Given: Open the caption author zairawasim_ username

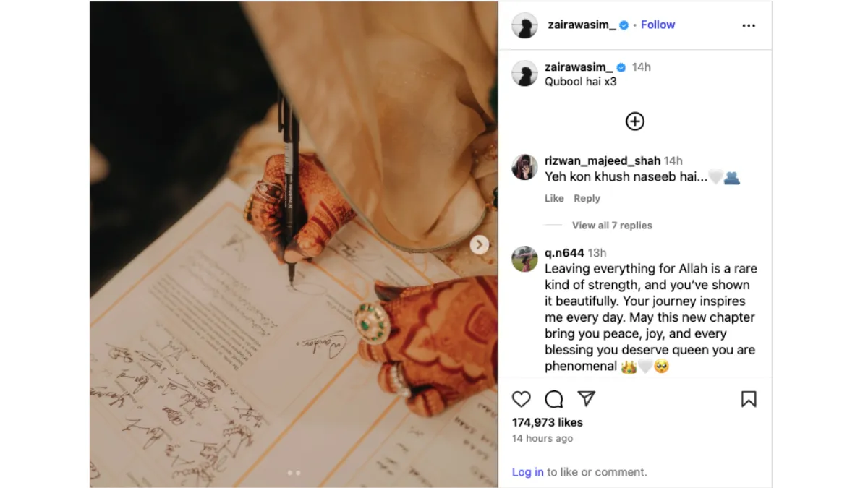Looking at the screenshot, I should click(579, 67).
